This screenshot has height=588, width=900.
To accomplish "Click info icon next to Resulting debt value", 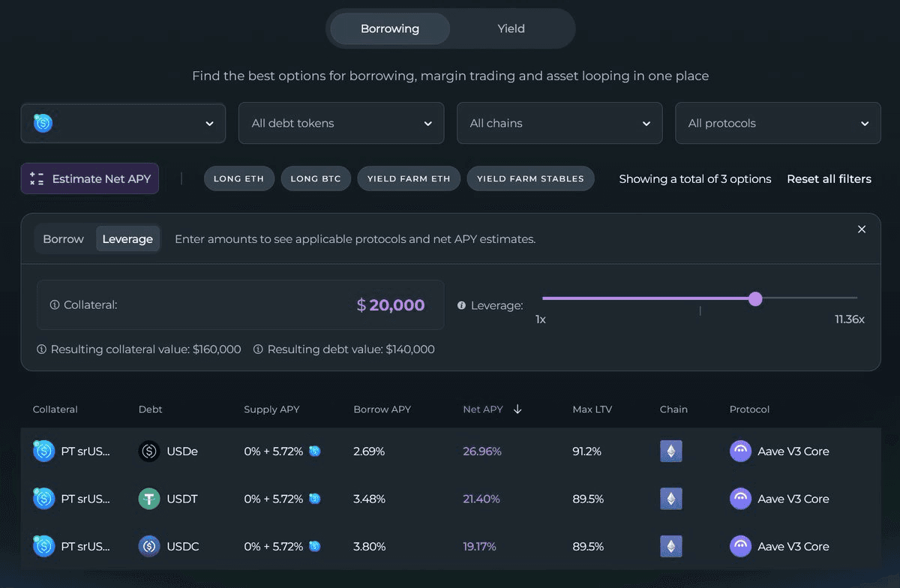I will [x=258, y=349].
